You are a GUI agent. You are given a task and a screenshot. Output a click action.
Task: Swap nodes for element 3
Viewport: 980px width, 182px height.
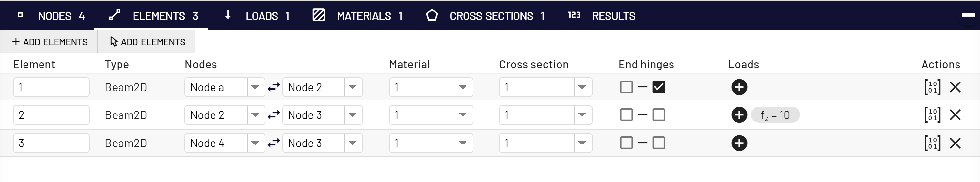click(x=274, y=143)
